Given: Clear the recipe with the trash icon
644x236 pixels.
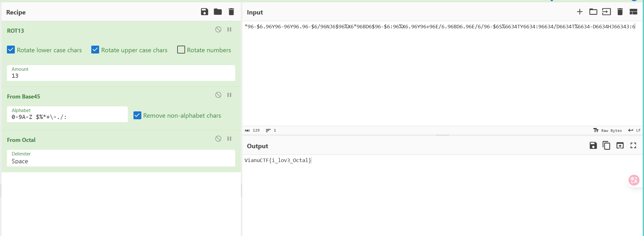Looking at the screenshot, I should pyautogui.click(x=231, y=12).
